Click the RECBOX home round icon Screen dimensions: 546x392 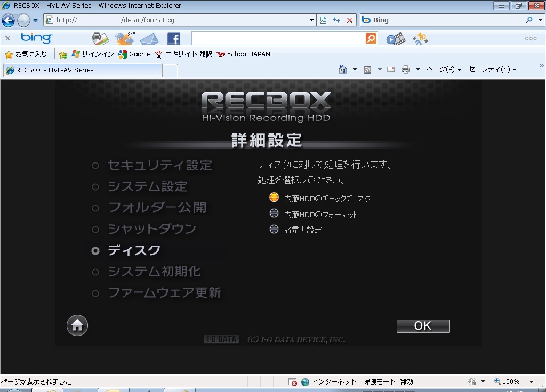click(x=77, y=325)
